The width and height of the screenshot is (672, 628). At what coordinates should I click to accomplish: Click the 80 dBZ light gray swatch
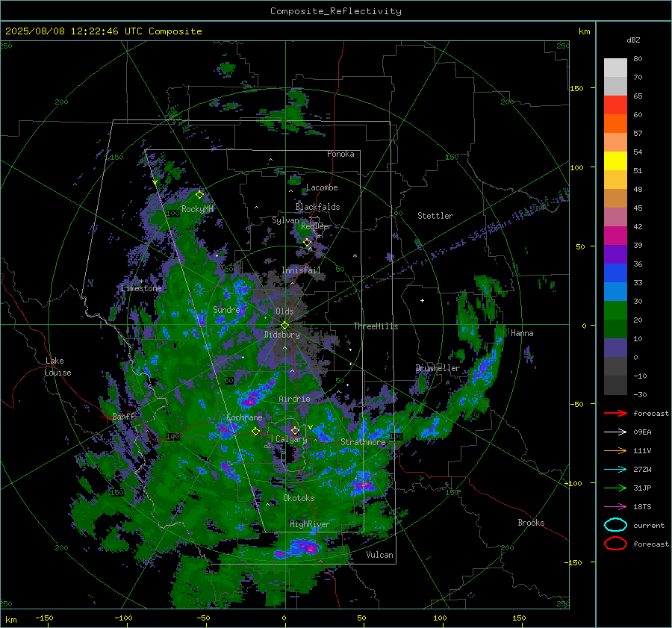click(615, 68)
